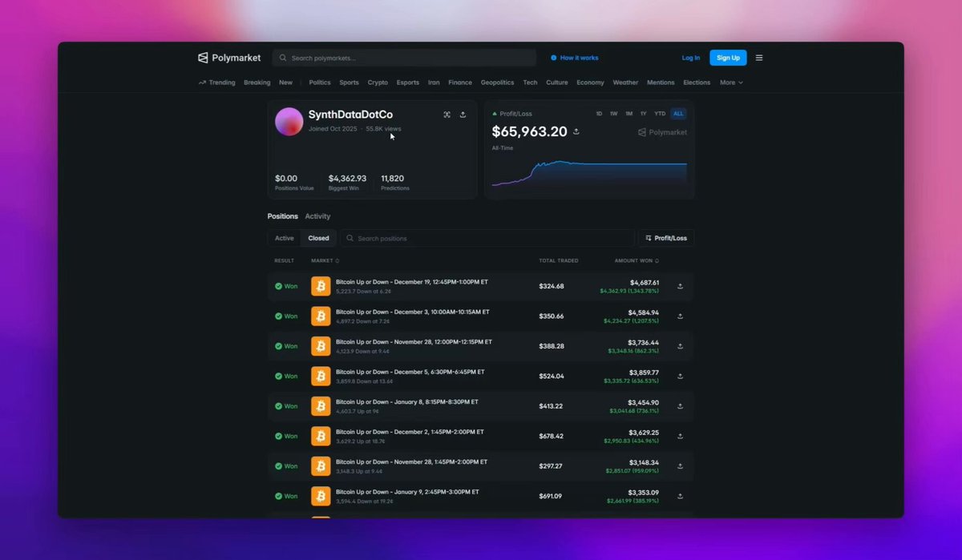Click the Won status of January 9 row

point(286,496)
